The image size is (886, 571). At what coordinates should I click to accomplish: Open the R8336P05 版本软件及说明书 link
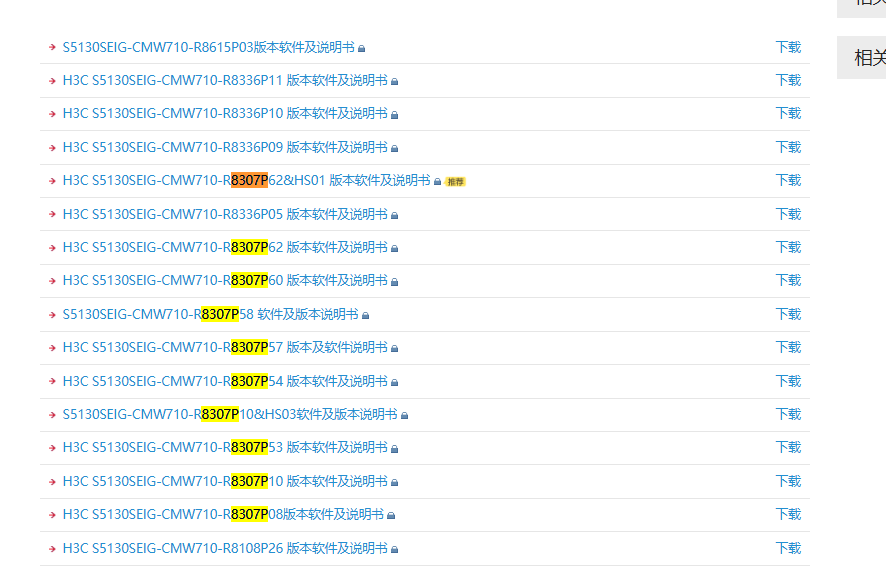point(225,214)
